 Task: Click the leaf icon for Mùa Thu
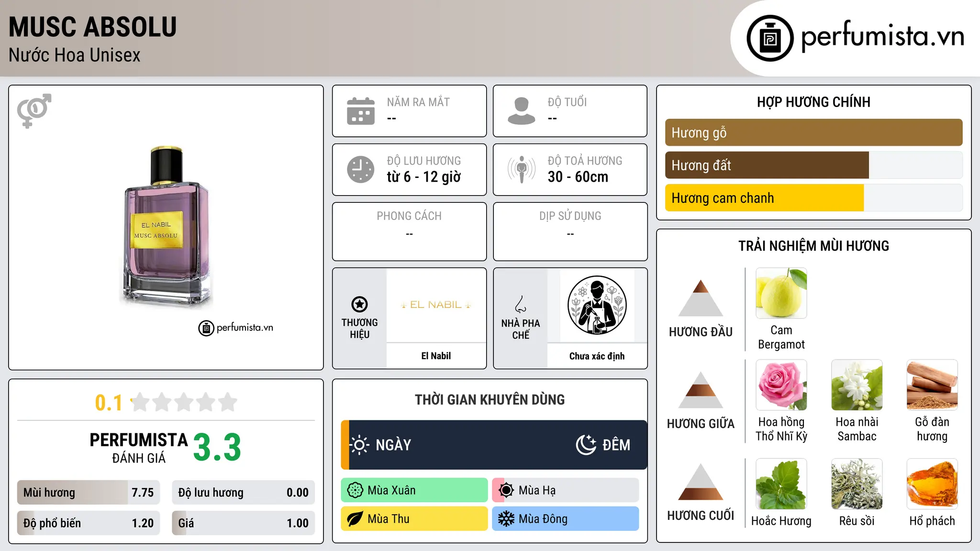(355, 519)
